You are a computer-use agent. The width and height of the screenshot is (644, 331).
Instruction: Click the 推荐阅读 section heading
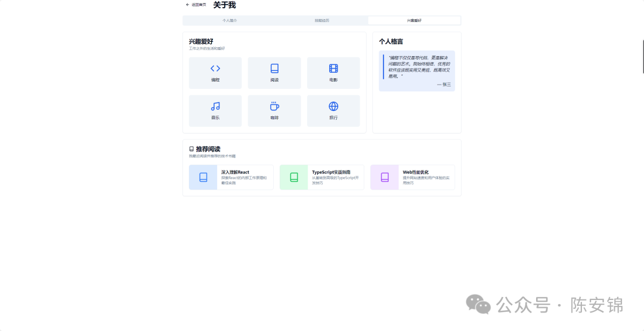(x=208, y=149)
